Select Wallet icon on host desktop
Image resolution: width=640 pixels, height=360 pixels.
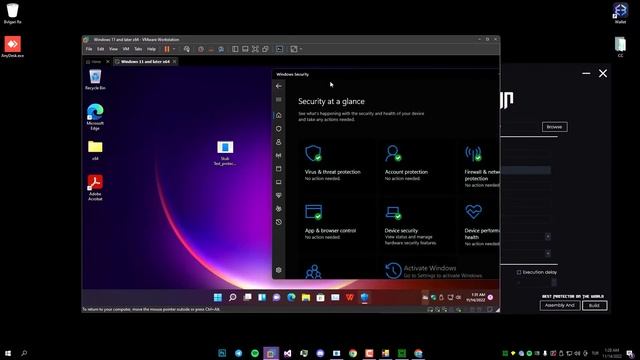click(620, 13)
